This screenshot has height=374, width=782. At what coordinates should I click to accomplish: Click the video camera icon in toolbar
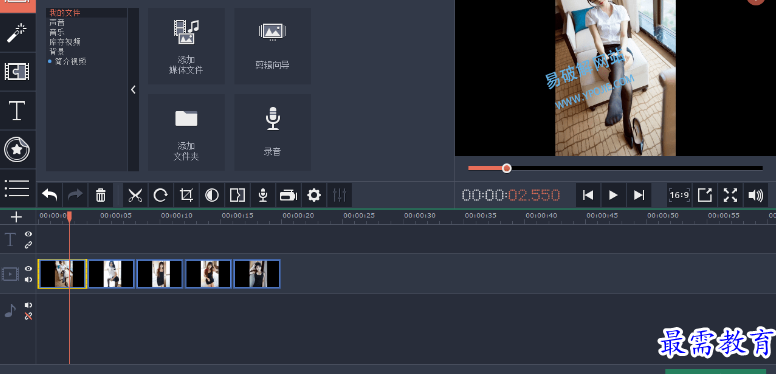pyautogui.click(x=288, y=195)
